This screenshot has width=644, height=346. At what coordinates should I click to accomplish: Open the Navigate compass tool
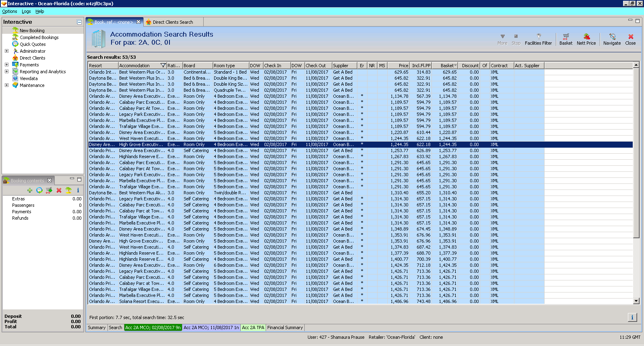[x=612, y=37]
